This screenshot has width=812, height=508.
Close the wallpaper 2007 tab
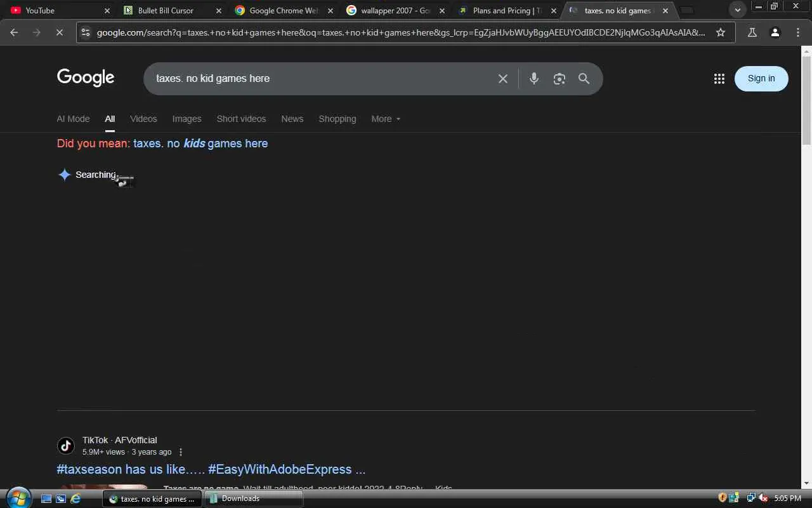pos(442,11)
